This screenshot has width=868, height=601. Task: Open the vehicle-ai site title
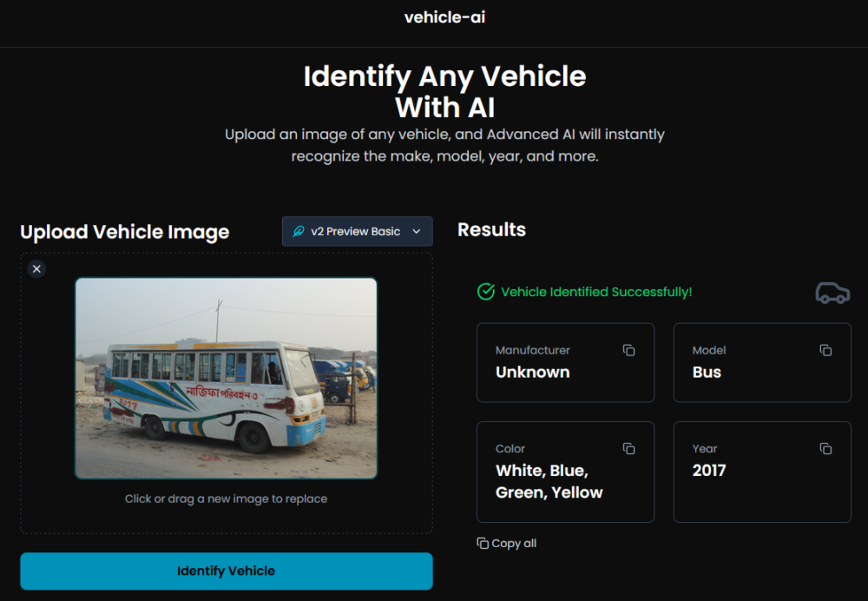click(444, 17)
